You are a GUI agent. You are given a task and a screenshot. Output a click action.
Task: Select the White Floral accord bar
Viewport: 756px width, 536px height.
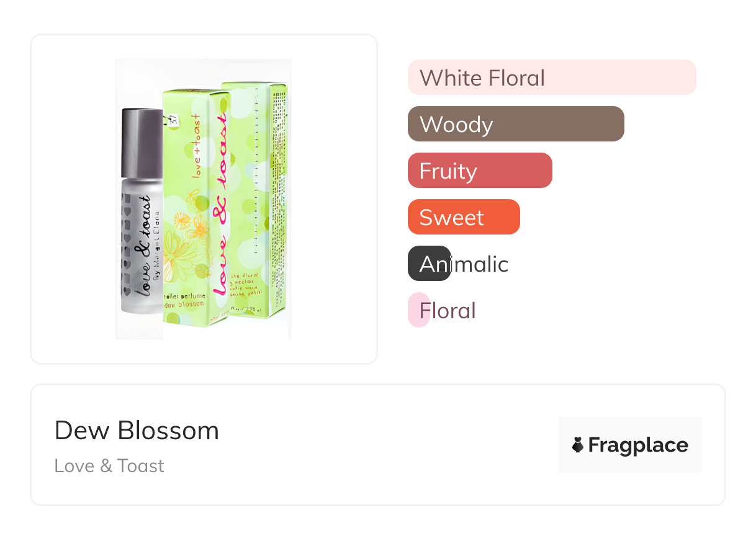(551, 78)
